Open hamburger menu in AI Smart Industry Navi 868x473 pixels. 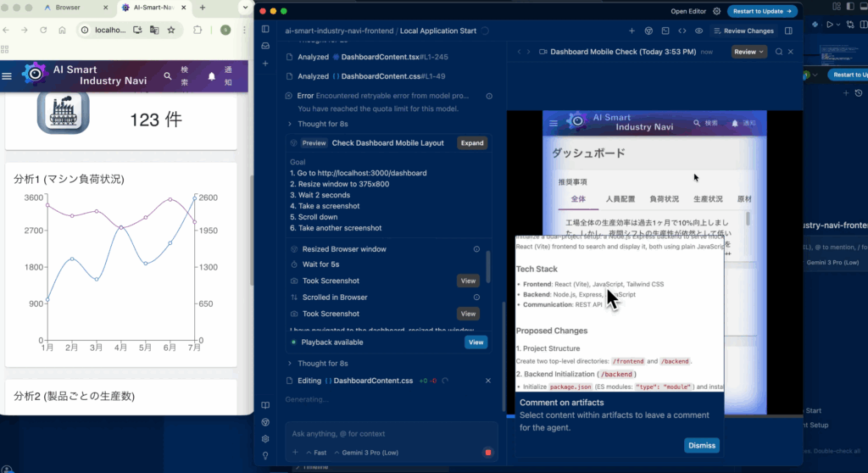[8, 75]
